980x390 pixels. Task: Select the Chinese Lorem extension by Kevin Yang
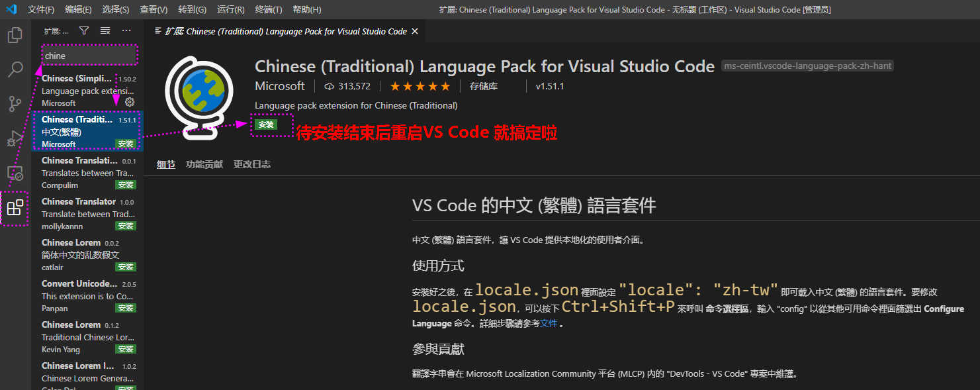pos(87,336)
